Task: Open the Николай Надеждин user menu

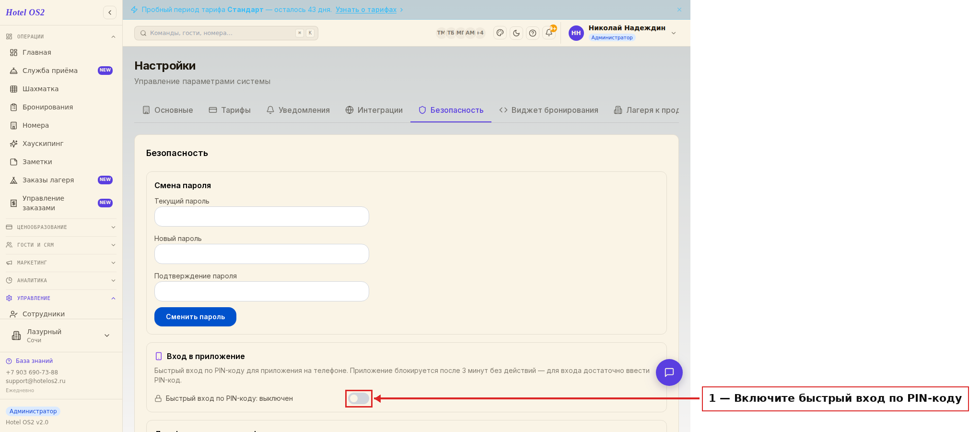Action: [622, 33]
